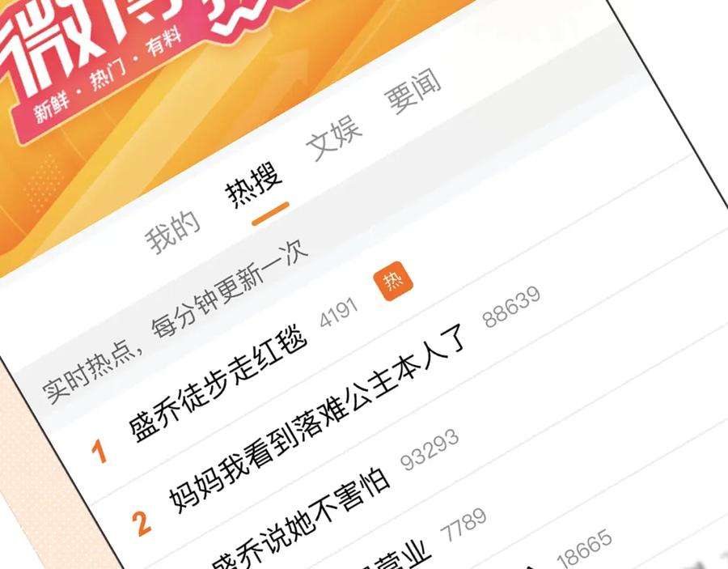Select the 热搜 tab

pyautogui.click(x=254, y=186)
